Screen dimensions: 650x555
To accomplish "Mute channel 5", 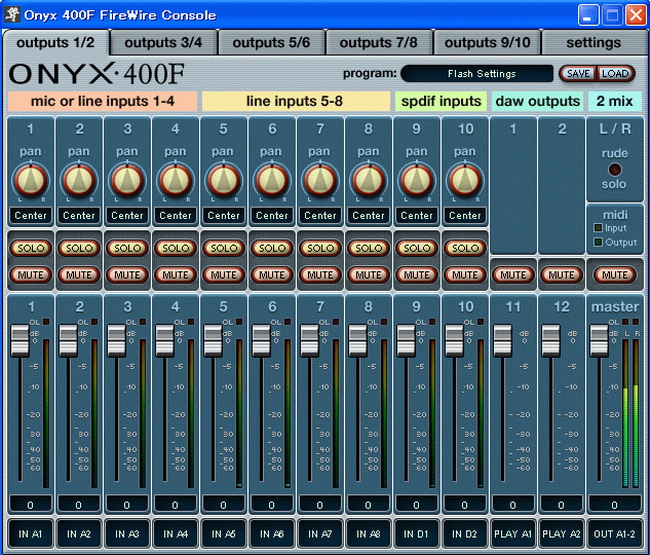I will (223, 275).
